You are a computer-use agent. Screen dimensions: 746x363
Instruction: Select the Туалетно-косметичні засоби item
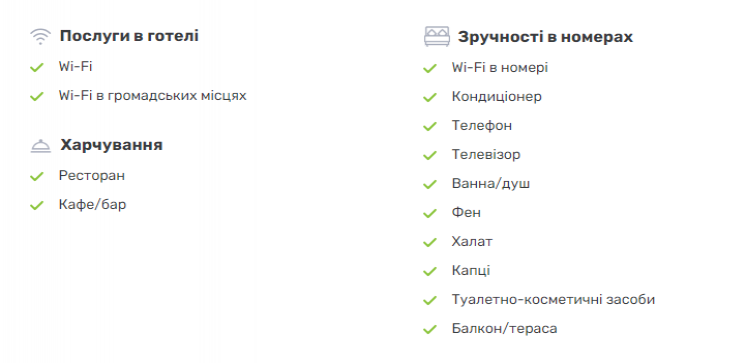[x=553, y=300]
